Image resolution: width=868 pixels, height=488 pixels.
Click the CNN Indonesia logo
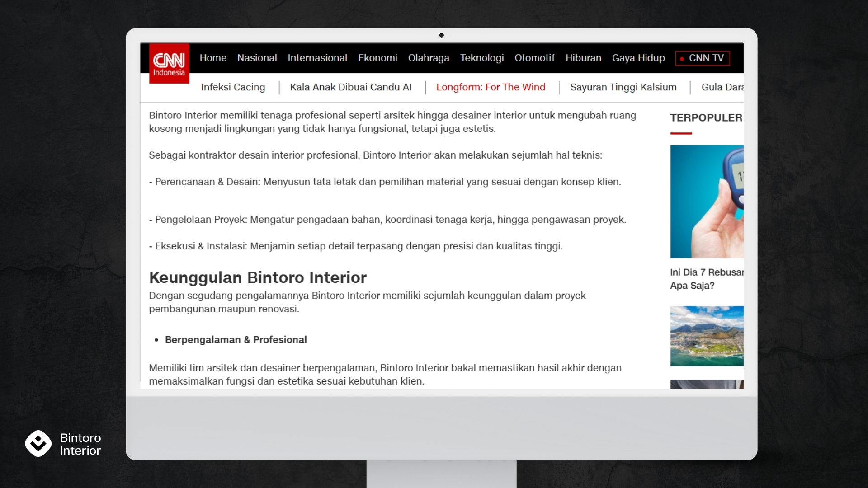pyautogui.click(x=169, y=64)
